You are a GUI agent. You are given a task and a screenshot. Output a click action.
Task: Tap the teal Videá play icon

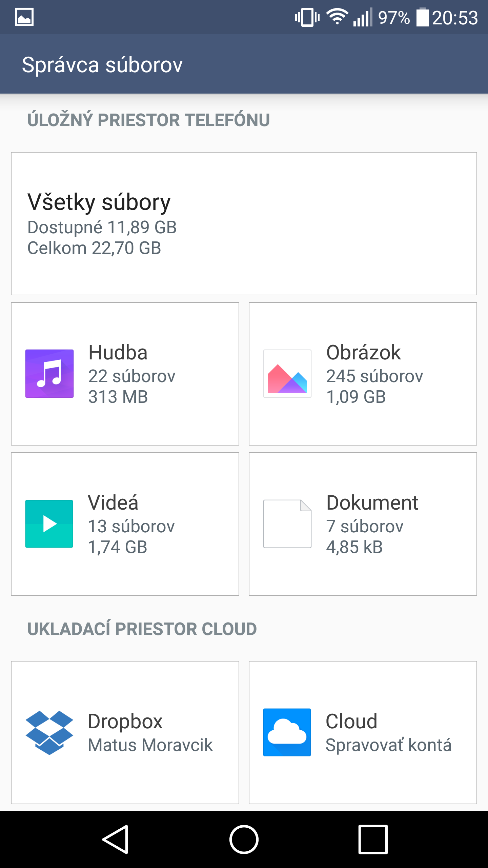point(49,524)
